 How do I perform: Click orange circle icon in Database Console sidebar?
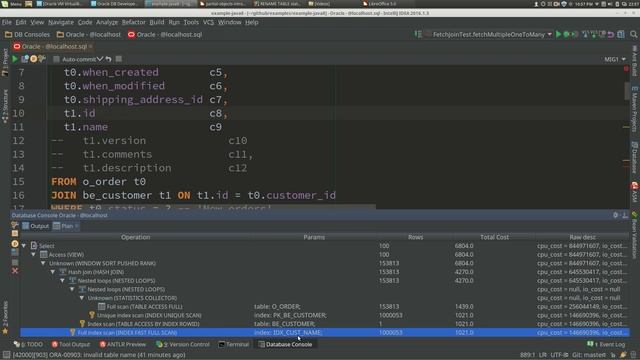[x=15, y=244]
